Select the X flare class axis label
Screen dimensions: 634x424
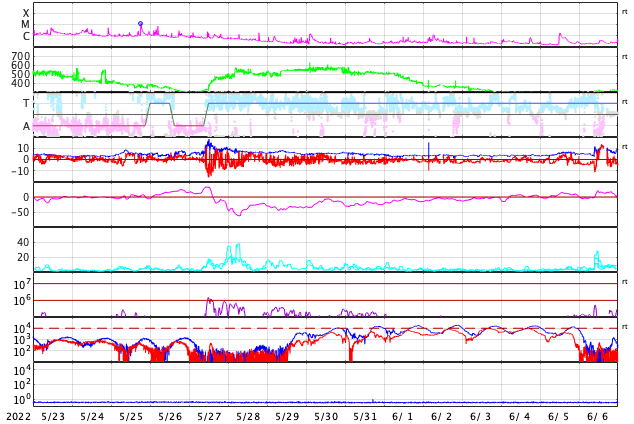[26, 14]
